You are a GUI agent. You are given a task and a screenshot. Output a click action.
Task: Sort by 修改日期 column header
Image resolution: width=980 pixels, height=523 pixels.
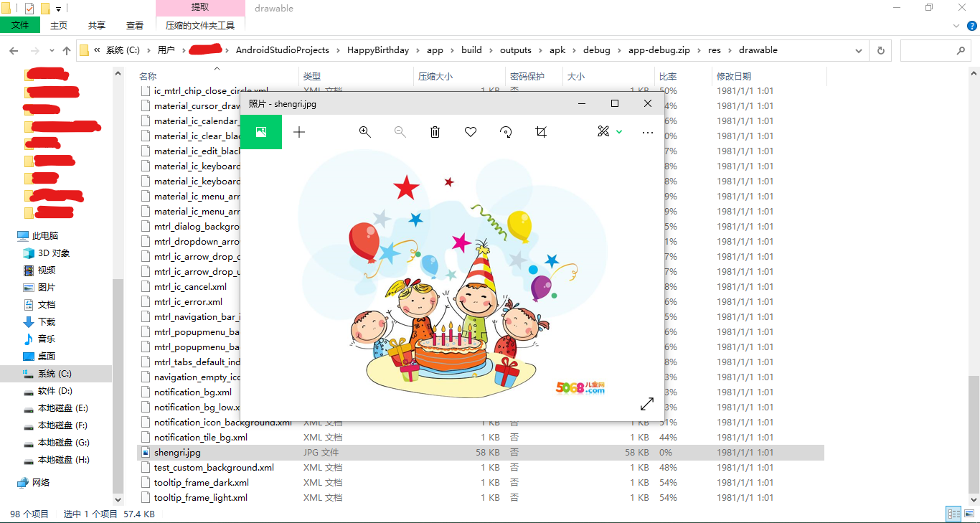[x=734, y=76]
